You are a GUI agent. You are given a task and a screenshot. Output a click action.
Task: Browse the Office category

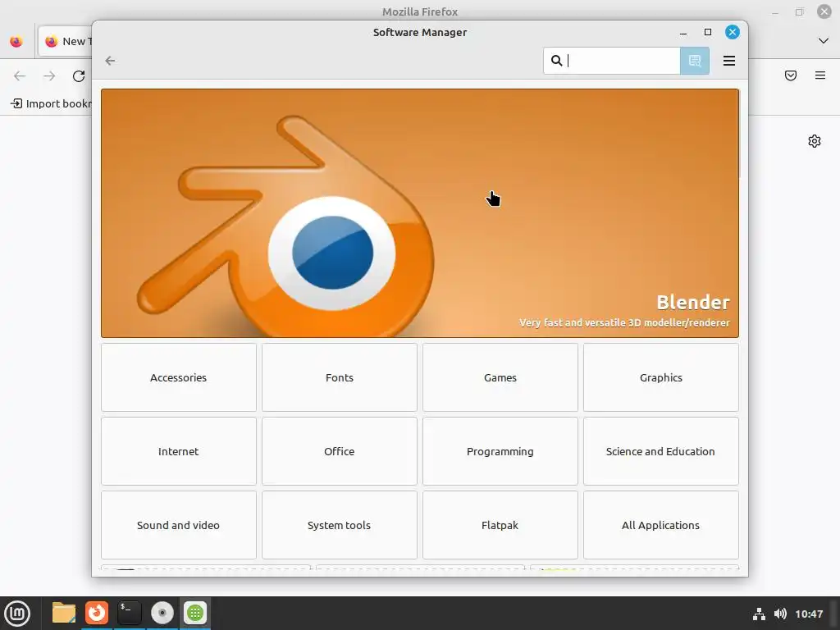point(339,451)
